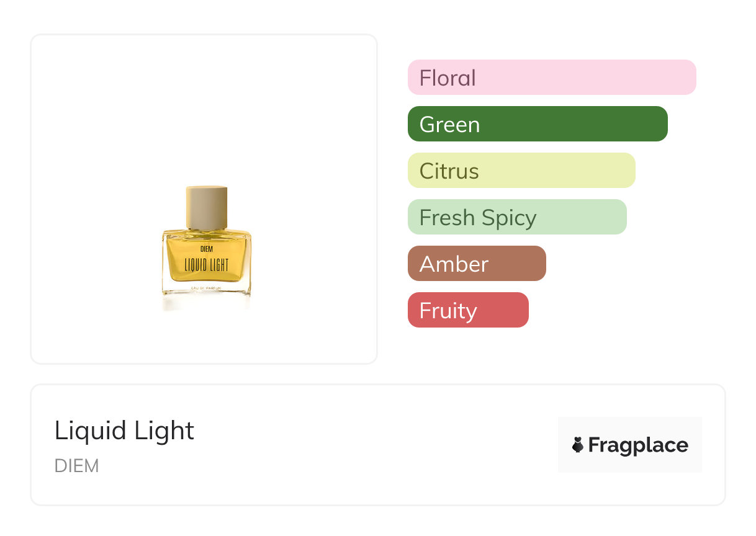Select the dark Green accord bar
The width and height of the screenshot is (756, 536).
pyautogui.click(x=537, y=124)
